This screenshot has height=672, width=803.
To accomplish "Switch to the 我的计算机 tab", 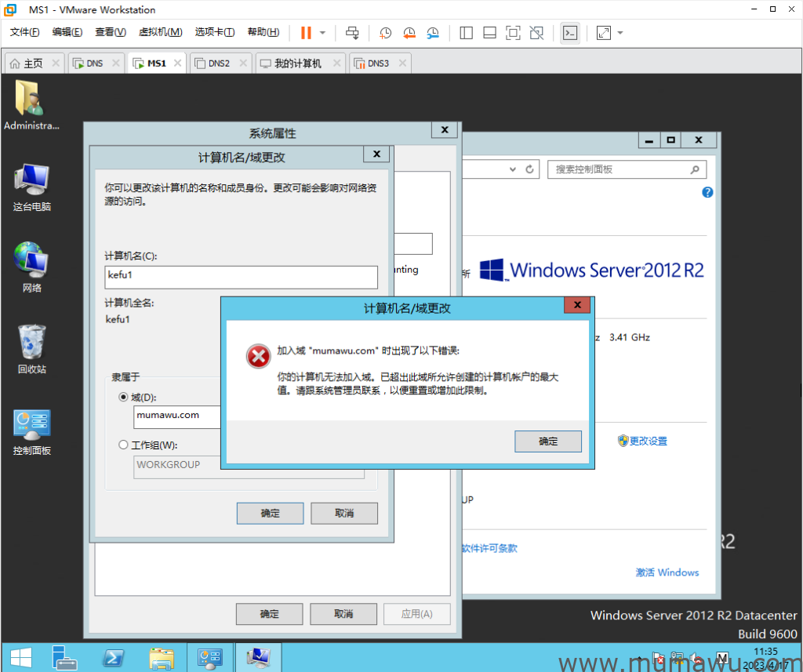I will 297,64.
